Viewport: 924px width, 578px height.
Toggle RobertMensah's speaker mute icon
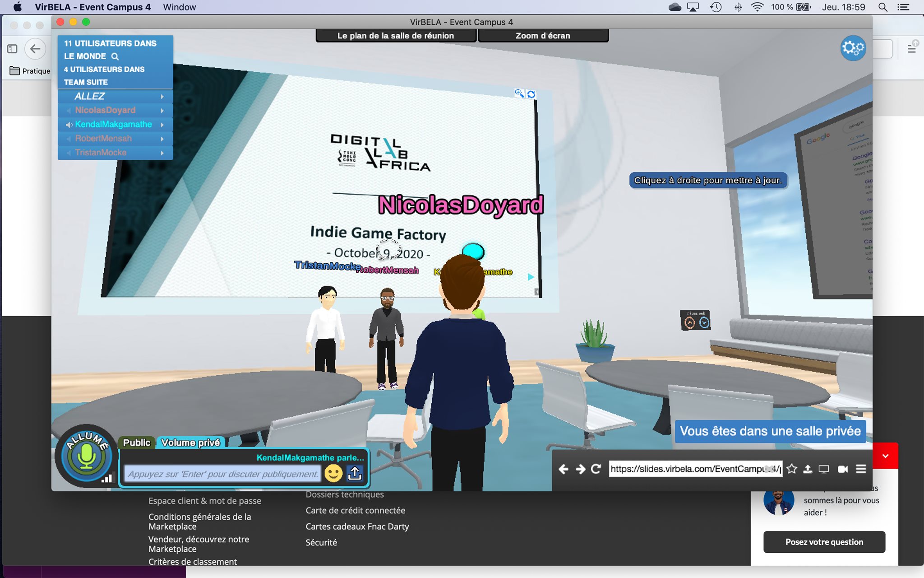(x=69, y=139)
